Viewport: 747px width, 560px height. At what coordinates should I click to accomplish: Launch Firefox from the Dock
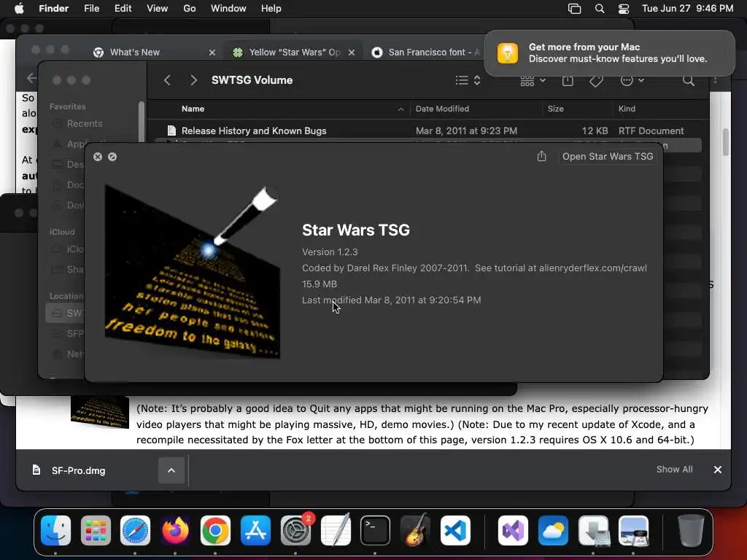pos(175,531)
